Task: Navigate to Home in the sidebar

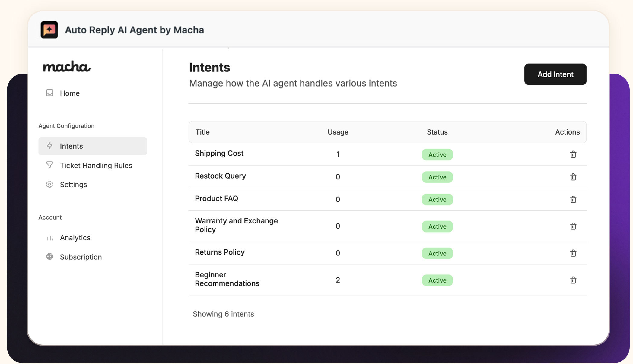Action: click(69, 93)
